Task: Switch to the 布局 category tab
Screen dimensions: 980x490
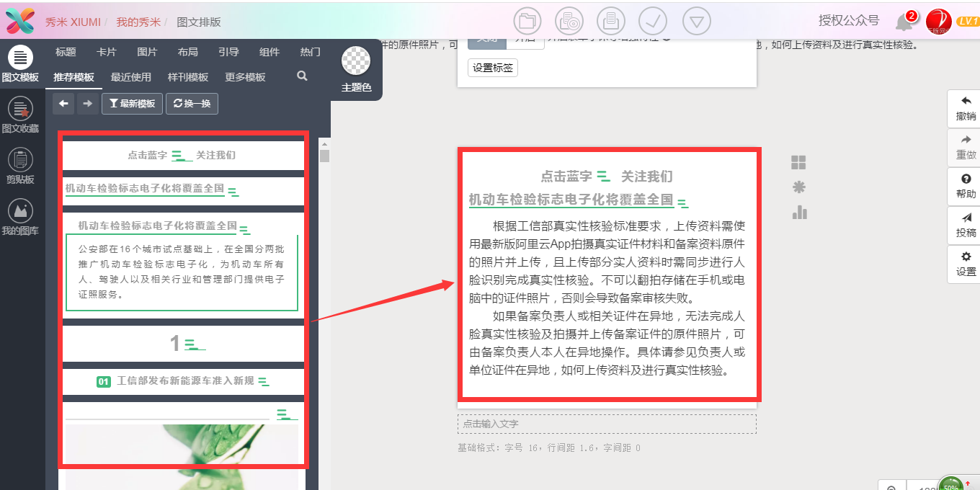Action: coord(187,51)
